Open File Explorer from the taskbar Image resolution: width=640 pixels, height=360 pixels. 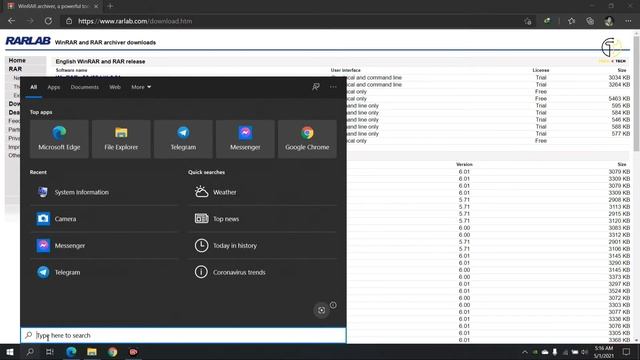pos(92,352)
